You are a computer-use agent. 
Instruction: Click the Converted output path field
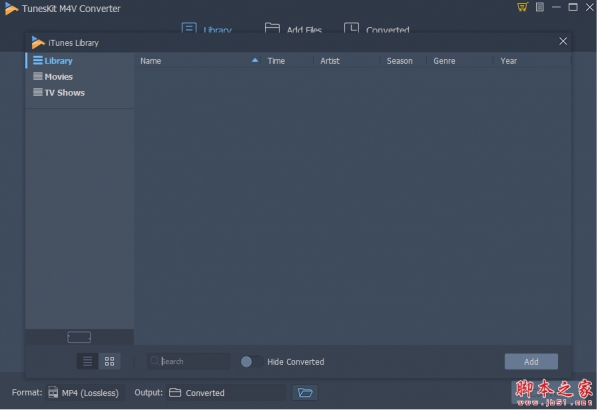pos(227,393)
